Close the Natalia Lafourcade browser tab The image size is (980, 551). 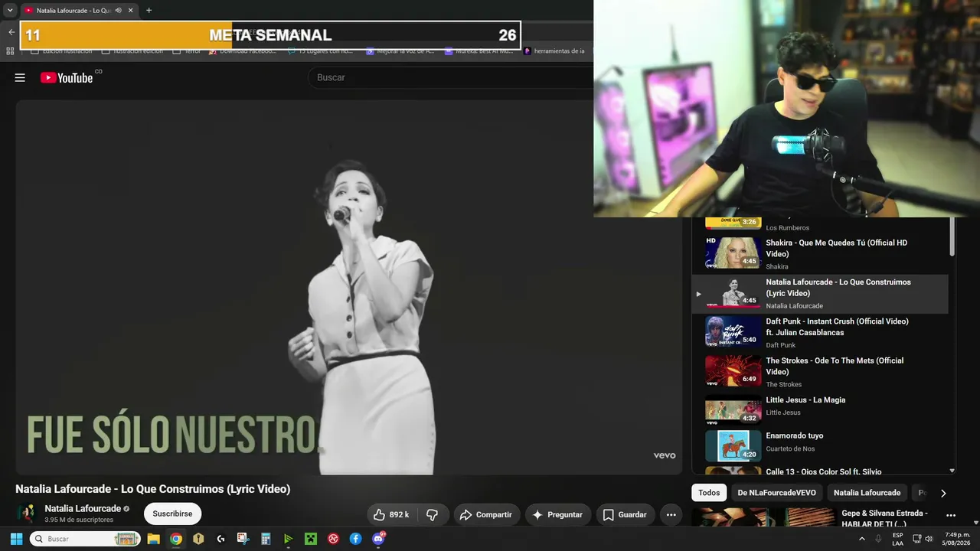pos(131,11)
